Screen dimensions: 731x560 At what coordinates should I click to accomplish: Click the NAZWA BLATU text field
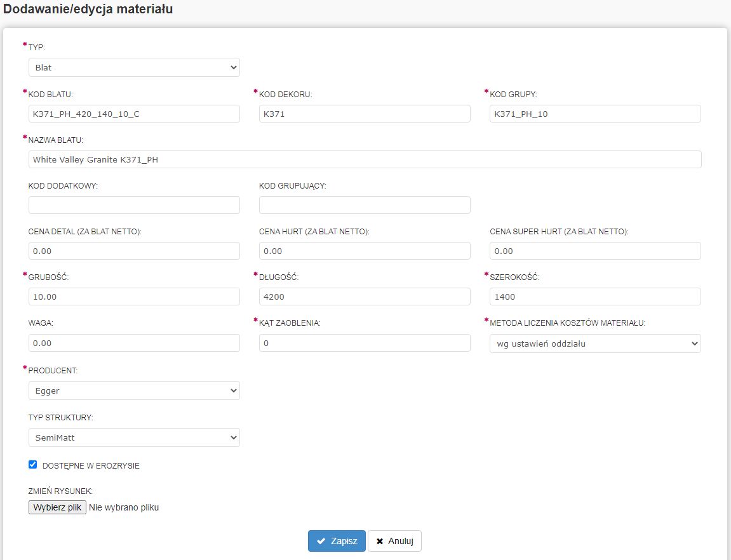pos(365,159)
